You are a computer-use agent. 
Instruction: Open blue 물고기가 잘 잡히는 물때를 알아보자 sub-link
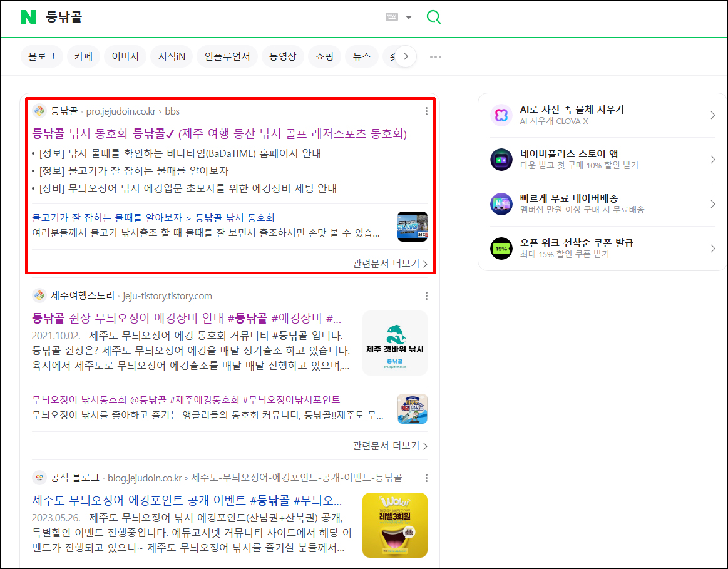[153, 218]
